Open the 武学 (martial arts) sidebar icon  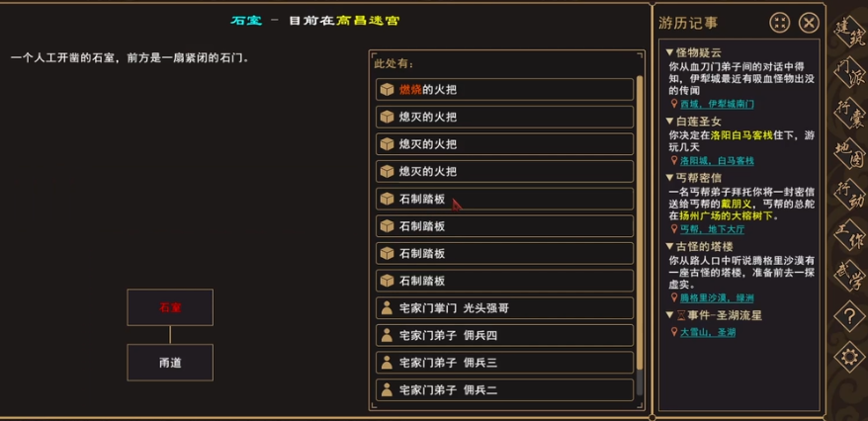pyautogui.click(x=848, y=277)
